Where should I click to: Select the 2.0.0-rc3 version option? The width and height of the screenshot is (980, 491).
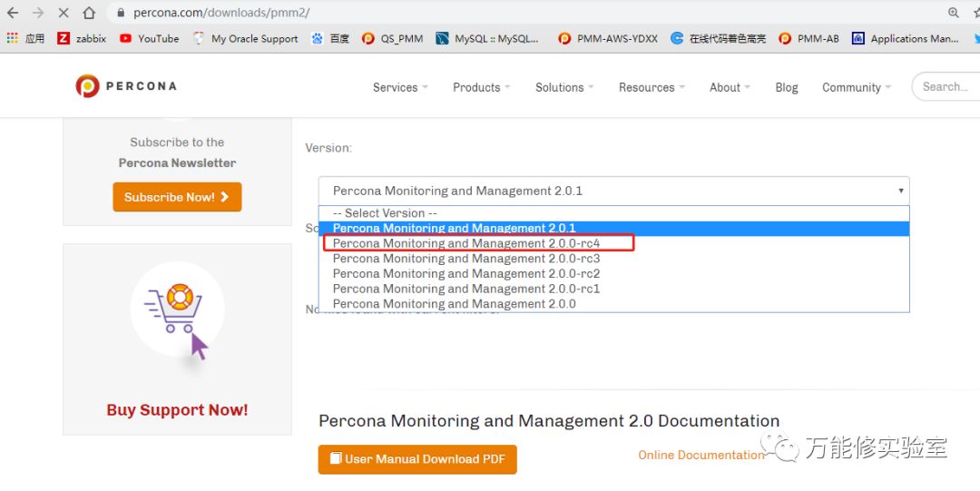613,259
